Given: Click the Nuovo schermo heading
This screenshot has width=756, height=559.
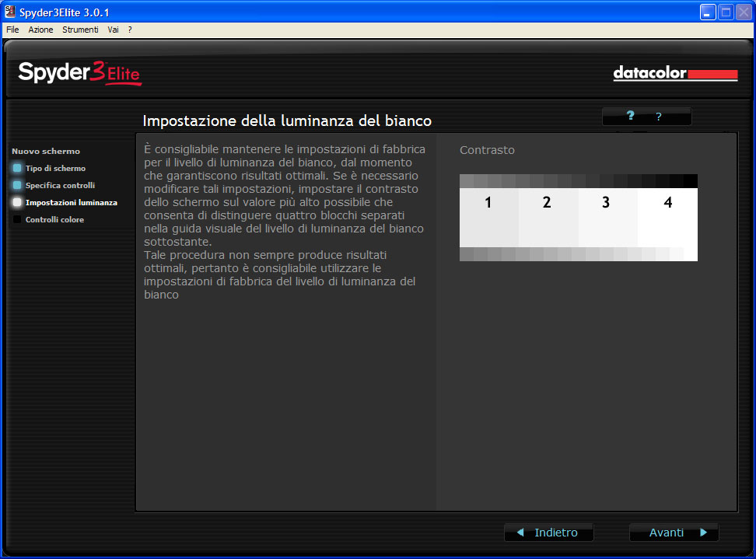Looking at the screenshot, I should pyautogui.click(x=46, y=152).
